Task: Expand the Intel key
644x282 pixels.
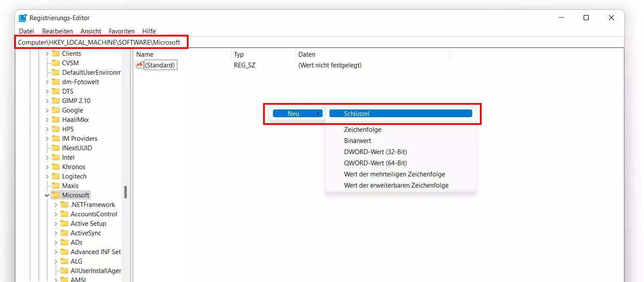Action: [47, 158]
